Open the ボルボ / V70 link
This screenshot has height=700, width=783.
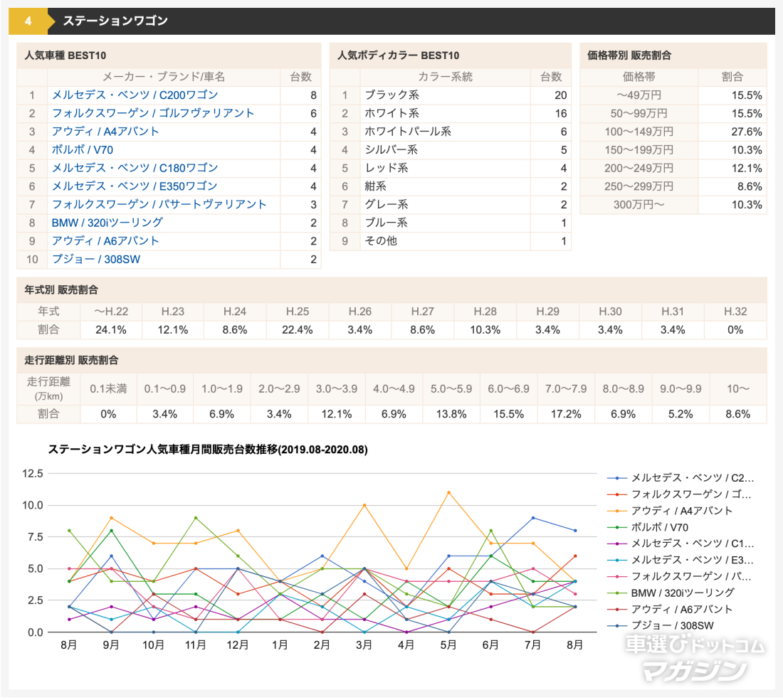tap(83, 149)
